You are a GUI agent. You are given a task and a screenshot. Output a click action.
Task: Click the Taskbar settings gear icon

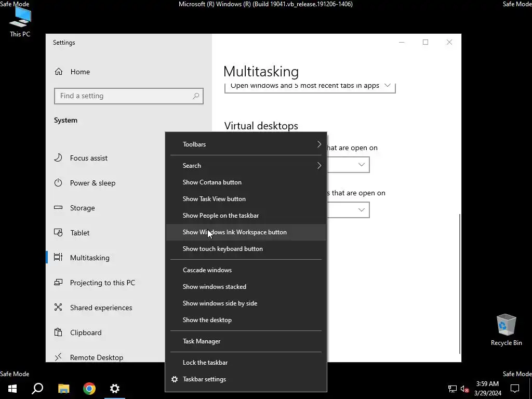[x=175, y=379]
